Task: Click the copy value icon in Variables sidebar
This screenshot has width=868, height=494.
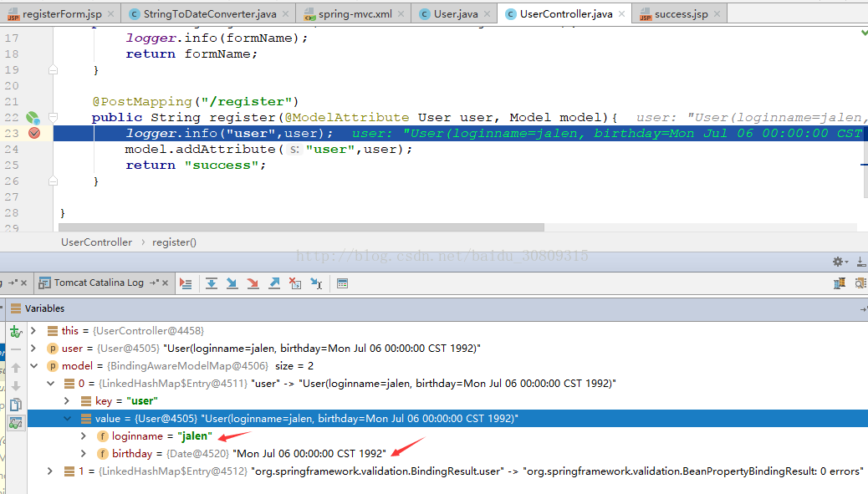Action: (15, 405)
